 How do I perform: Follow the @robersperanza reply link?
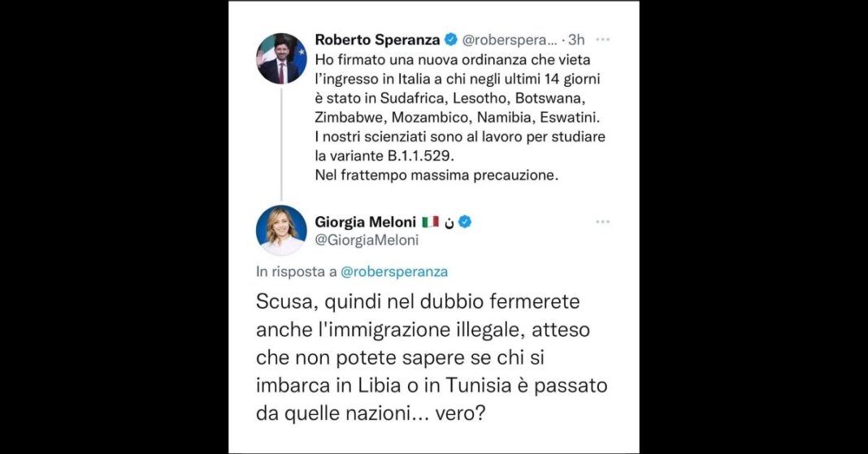pos(394,272)
